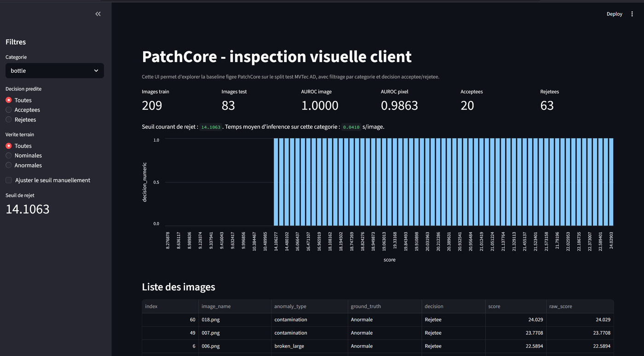This screenshot has height=356, width=644.
Task: Select the Acceptees radio option
Action: pos(23,110)
